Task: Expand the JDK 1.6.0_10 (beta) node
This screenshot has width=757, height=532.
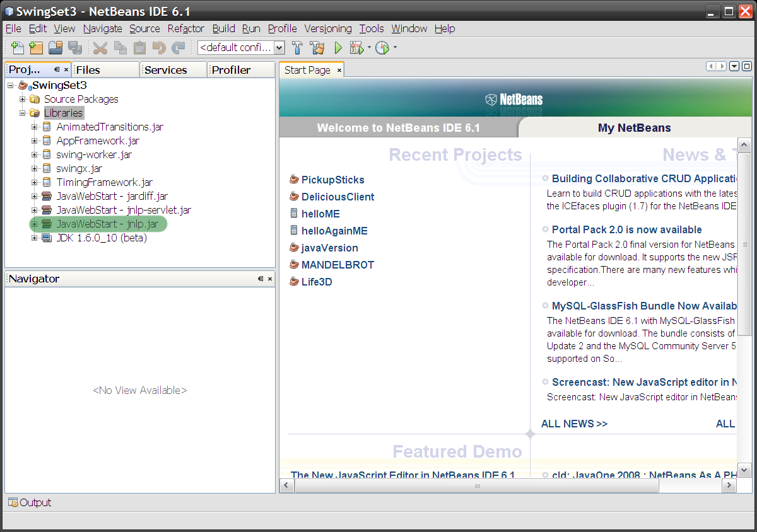Action: pos(35,238)
